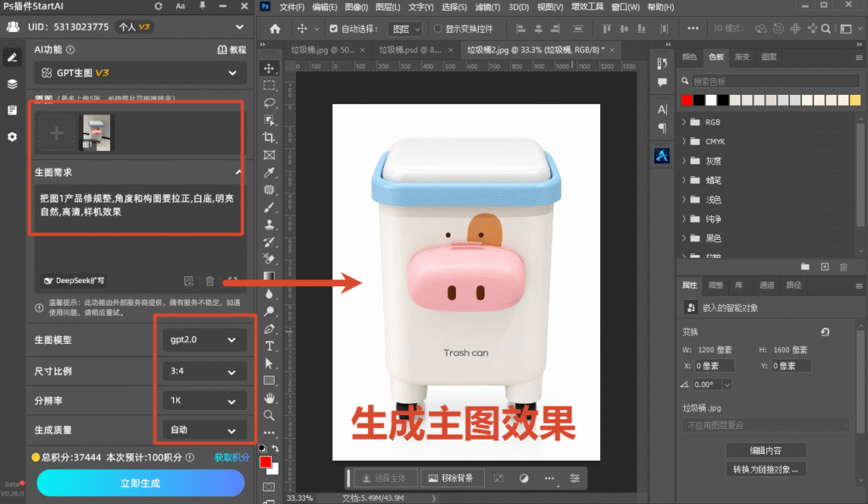The image size is (868, 504).
Task: Open the 教程 tutorial link
Action: pyautogui.click(x=231, y=50)
